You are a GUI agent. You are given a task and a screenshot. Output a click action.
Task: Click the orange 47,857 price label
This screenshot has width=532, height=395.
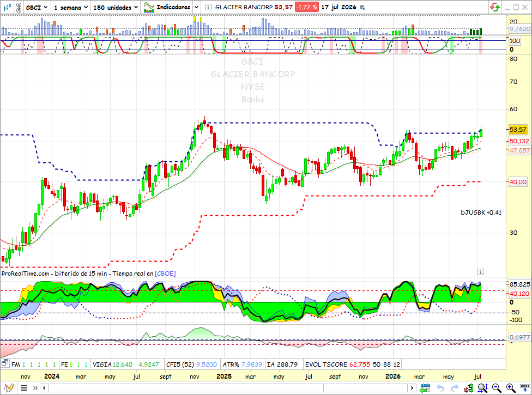[x=519, y=150]
